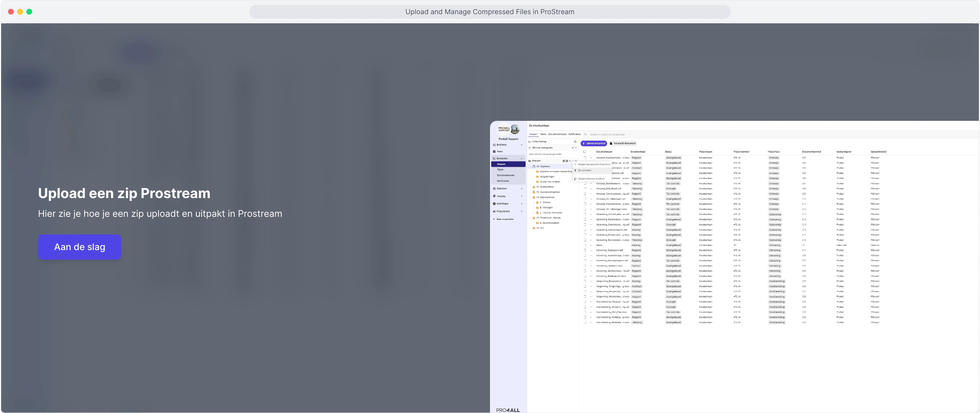The image size is (980, 413).
Task: Expand the Toegang sidebar section
Action: pyautogui.click(x=521, y=196)
